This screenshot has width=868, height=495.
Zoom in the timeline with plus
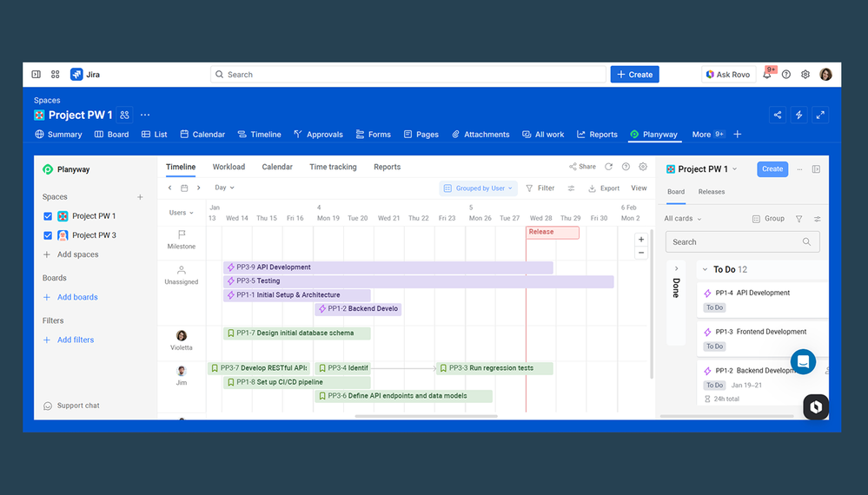pos(641,240)
